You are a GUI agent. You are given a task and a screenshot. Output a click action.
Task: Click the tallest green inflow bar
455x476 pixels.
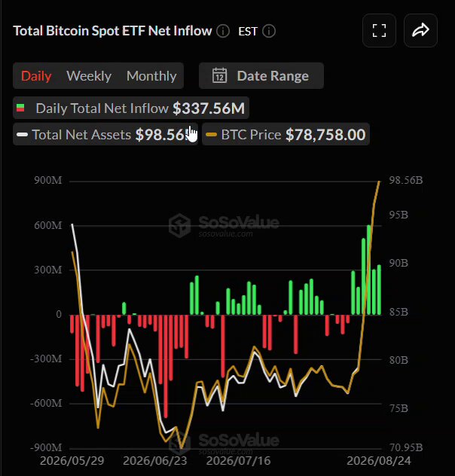(x=369, y=270)
